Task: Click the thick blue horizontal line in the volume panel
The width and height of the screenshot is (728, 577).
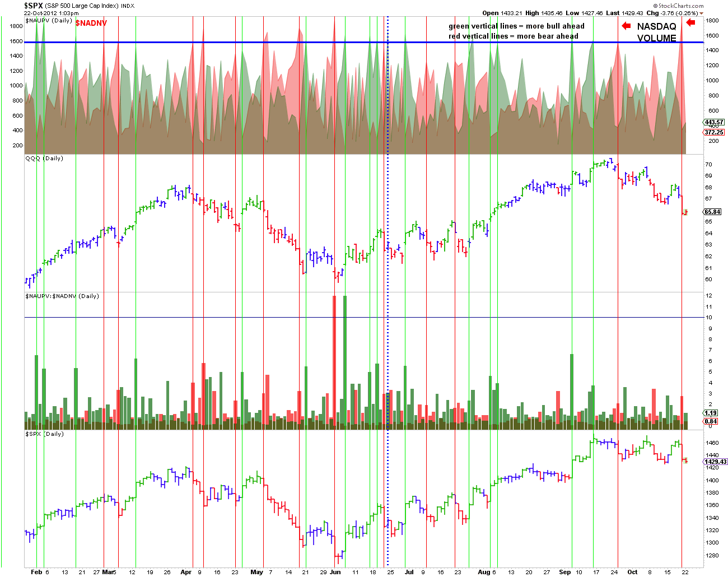Action: (364, 42)
